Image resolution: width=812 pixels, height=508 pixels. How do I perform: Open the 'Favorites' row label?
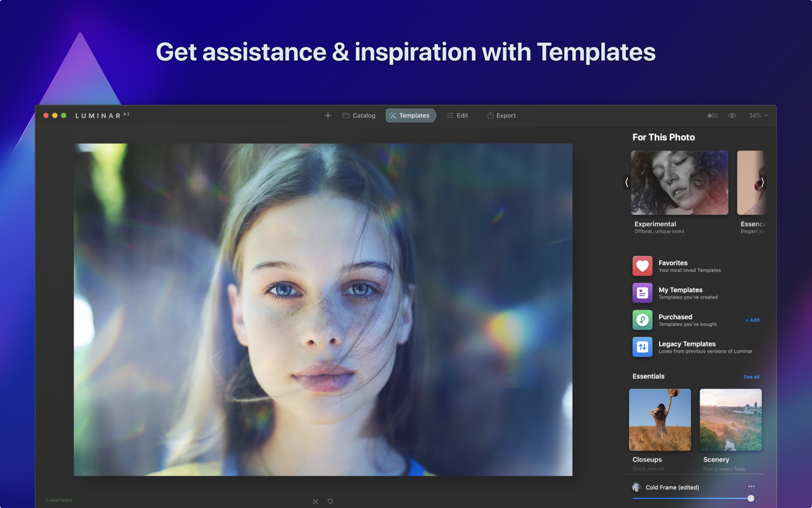tap(673, 263)
